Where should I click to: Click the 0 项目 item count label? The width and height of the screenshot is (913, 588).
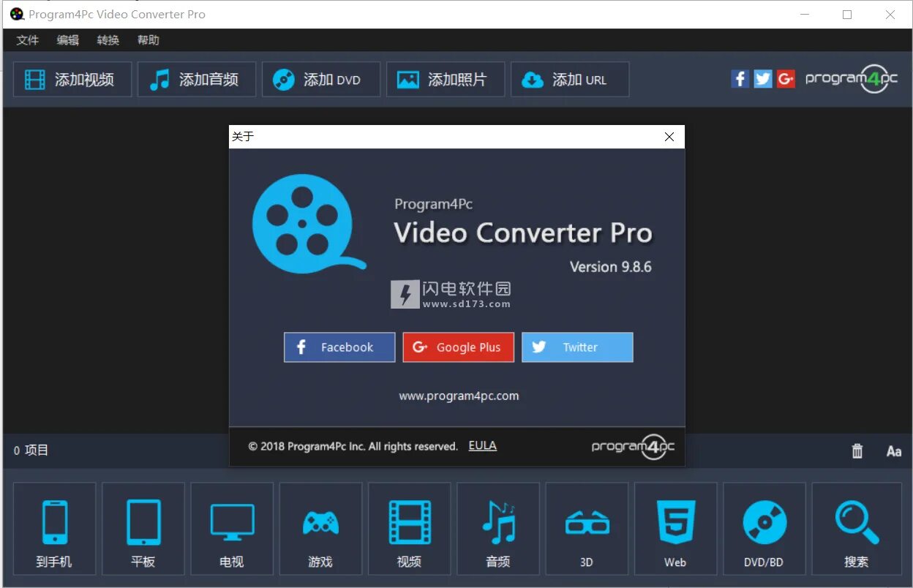[31, 451]
